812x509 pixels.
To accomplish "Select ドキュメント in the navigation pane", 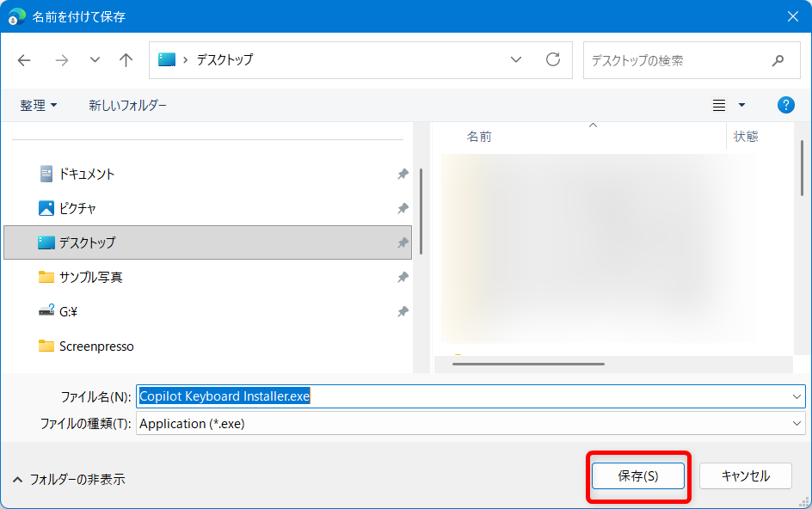I will pos(207,174).
